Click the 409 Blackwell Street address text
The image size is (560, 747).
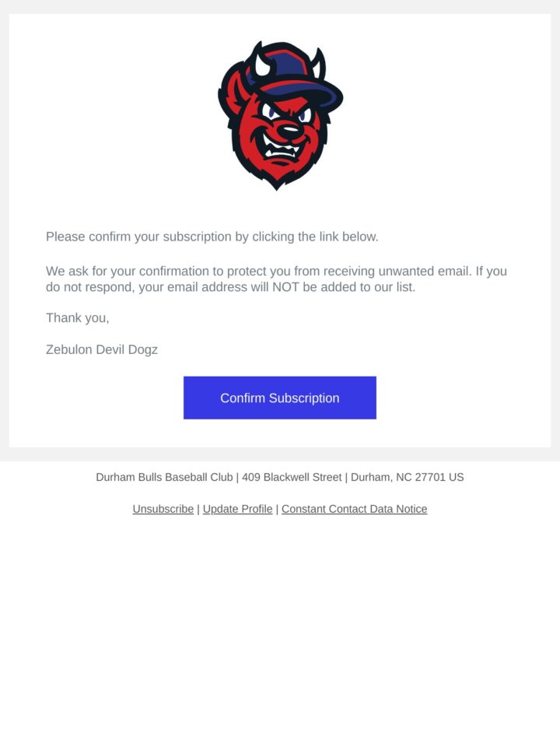(x=292, y=477)
